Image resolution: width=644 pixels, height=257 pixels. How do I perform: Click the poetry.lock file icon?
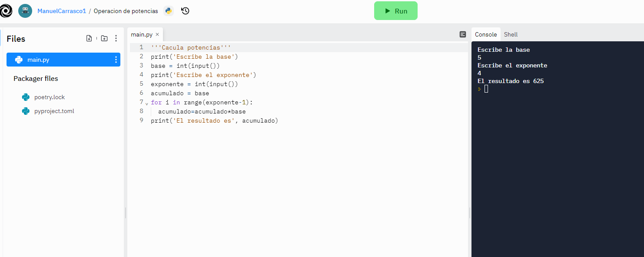[26, 97]
